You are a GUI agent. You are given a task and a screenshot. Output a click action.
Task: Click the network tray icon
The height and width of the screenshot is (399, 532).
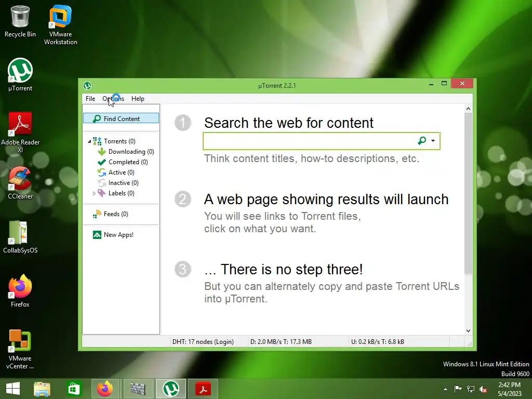pyautogui.click(x=471, y=389)
